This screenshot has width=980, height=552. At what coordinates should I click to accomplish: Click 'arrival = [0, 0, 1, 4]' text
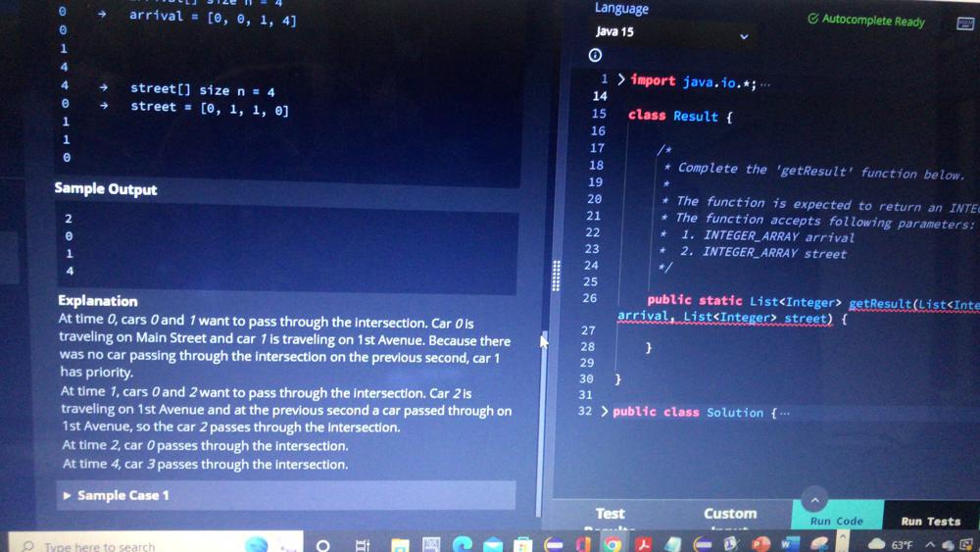pyautogui.click(x=213, y=18)
